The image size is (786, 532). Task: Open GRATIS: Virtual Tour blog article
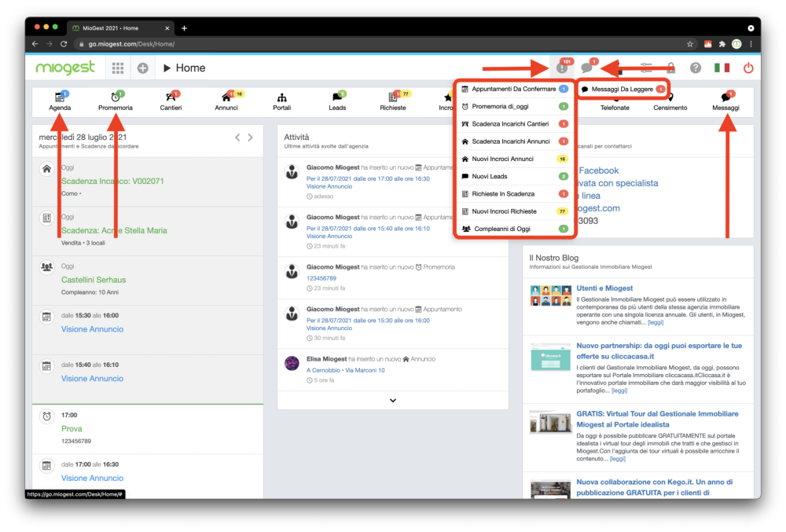pos(657,420)
